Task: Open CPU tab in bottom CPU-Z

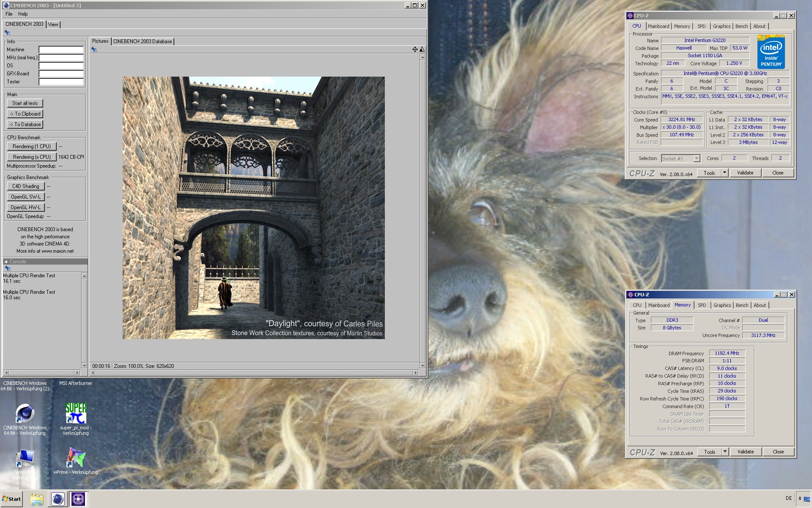Action: tap(637, 305)
